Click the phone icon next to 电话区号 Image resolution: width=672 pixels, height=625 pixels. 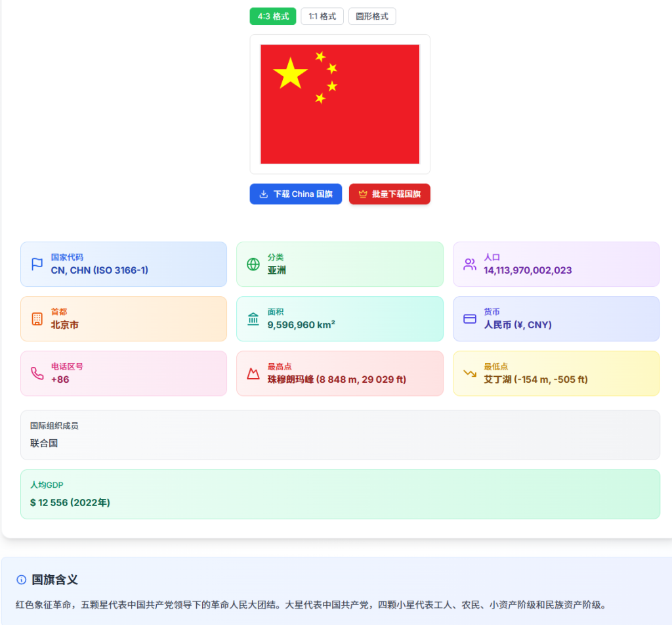tap(37, 373)
